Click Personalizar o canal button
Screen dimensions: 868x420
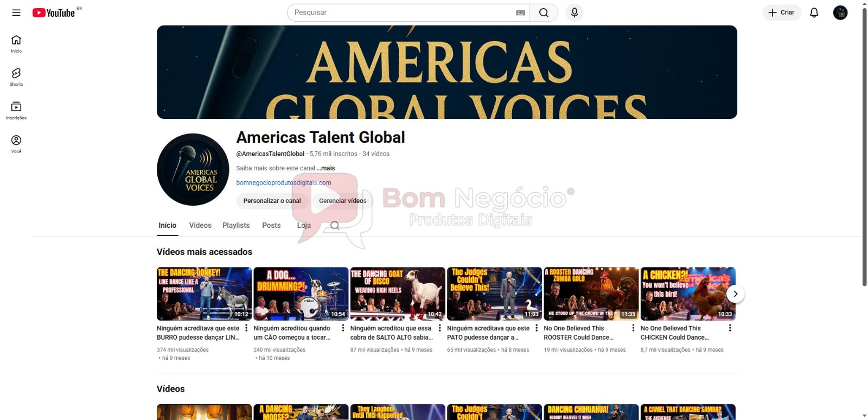[x=272, y=201]
